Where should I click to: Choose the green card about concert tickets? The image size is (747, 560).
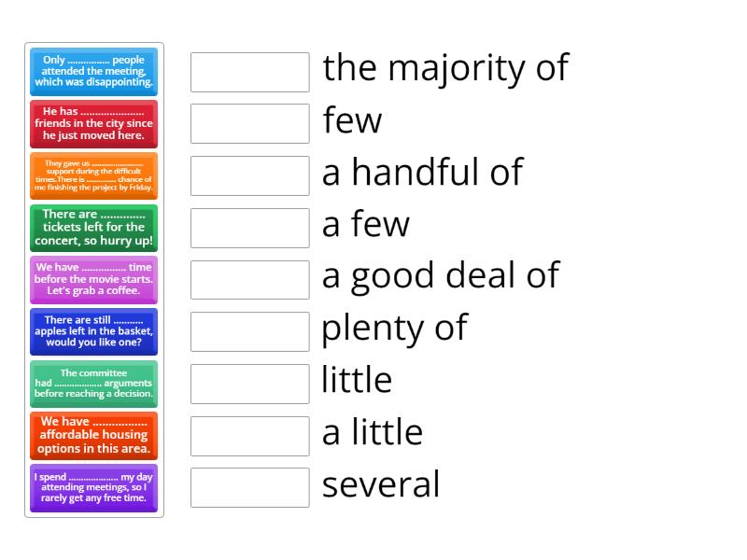[93, 228]
